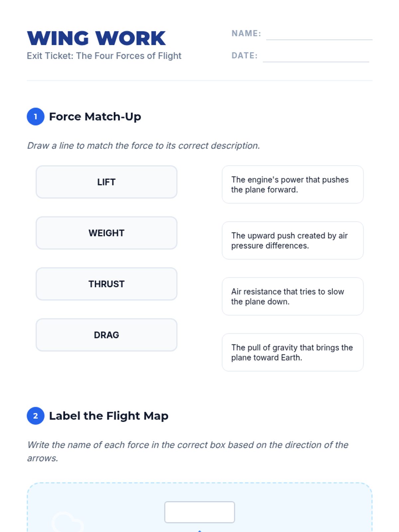
Task: Select the DRAG force box
Action: click(x=106, y=335)
